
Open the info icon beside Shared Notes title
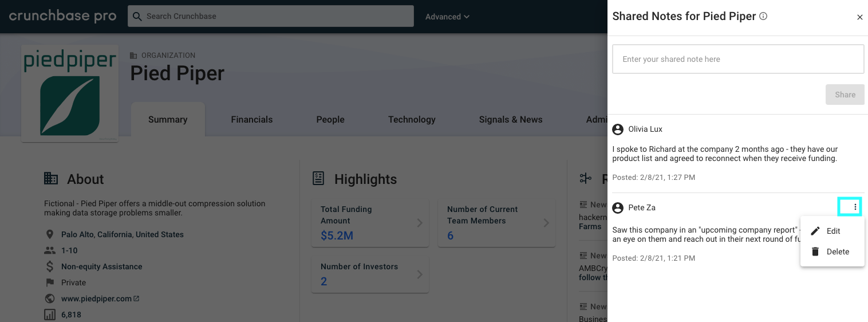[763, 17]
